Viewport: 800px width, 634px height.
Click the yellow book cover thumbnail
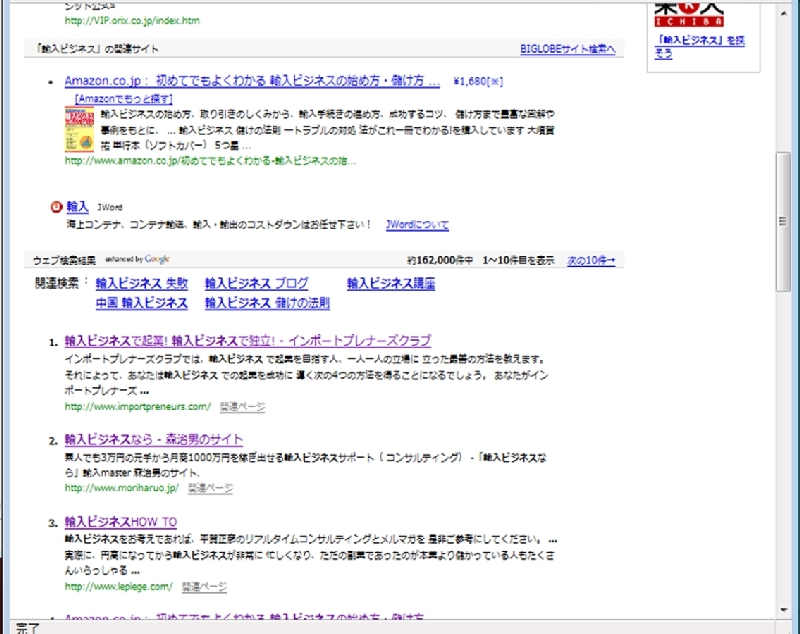pyautogui.click(x=79, y=129)
